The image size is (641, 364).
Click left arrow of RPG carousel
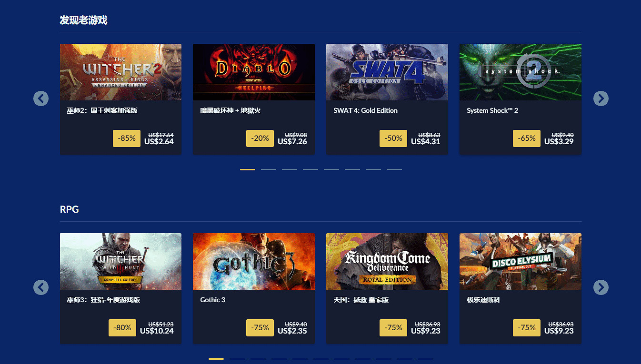pyautogui.click(x=41, y=287)
